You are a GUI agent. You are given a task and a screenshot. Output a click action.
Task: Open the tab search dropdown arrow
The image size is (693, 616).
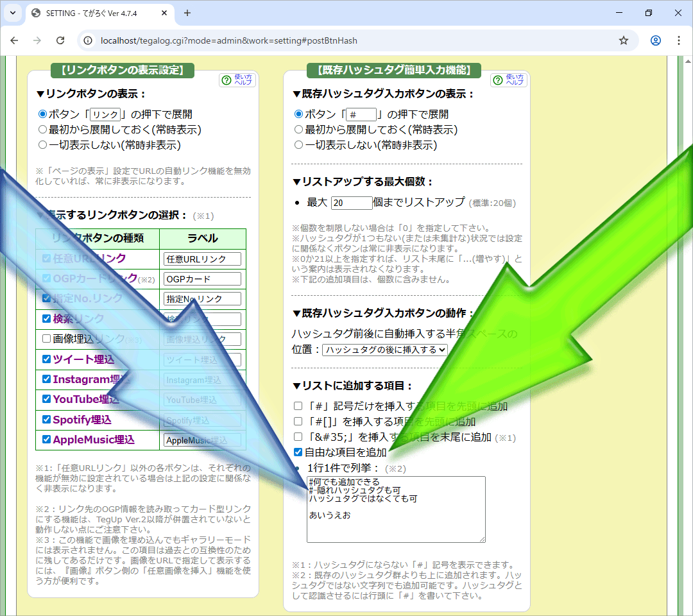click(x=12, y=13)
